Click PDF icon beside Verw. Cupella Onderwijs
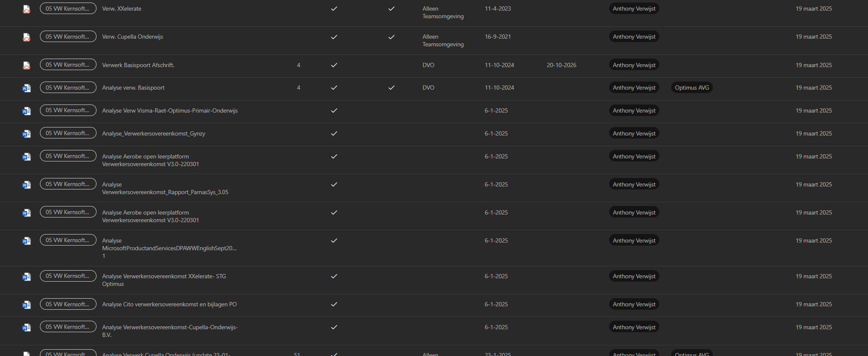The image size is (868, 356). 26,37
